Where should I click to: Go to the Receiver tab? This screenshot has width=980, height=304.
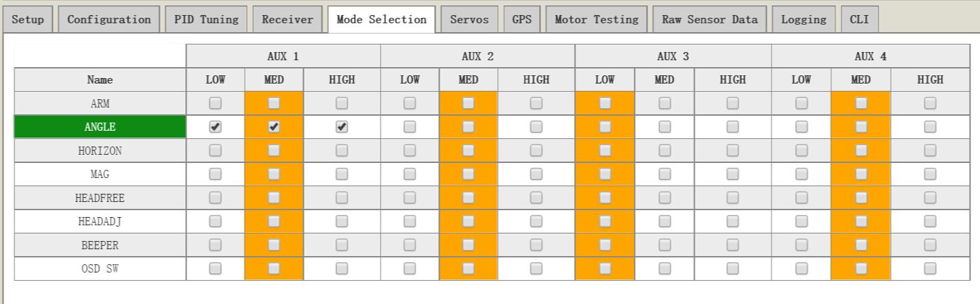pyautogui.click(x=287, y=20)
